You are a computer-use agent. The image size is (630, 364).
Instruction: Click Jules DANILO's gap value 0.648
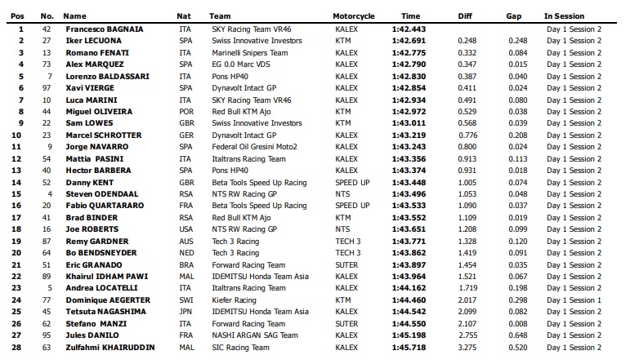point(518,335)
